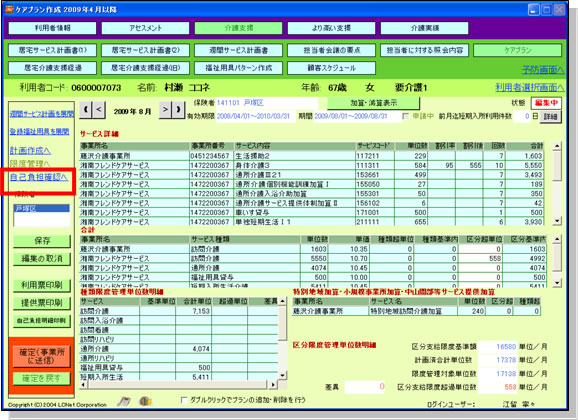This screenshot has width=578, height=420.
Task: Click the down arrow of 合計 table scrollbar
Action: (x=557, y=283)
